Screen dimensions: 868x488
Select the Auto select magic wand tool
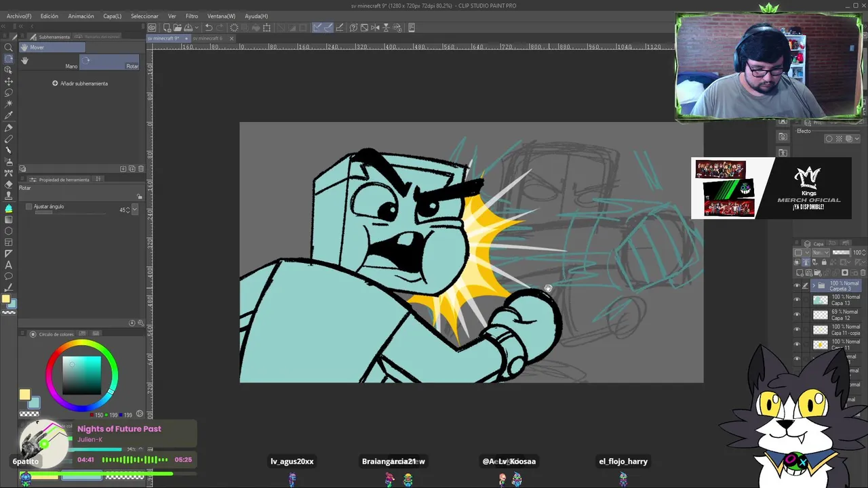pyautogui.click(x=9, y=104)
